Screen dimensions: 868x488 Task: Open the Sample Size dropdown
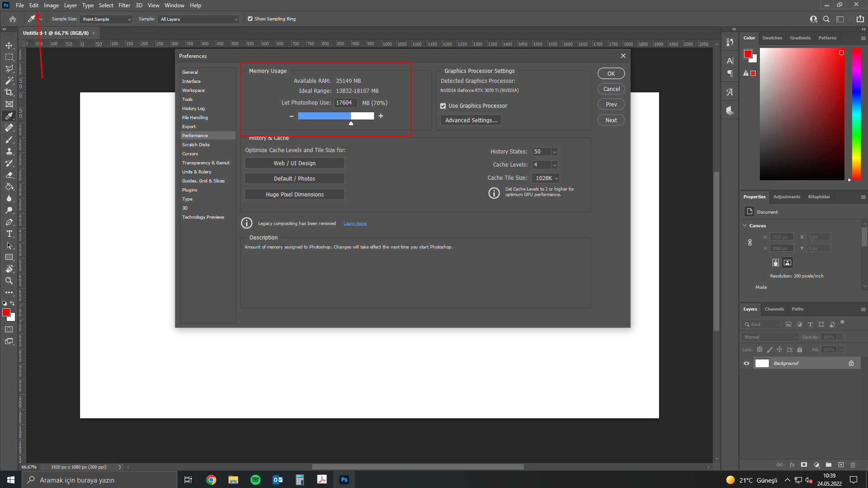106,19
